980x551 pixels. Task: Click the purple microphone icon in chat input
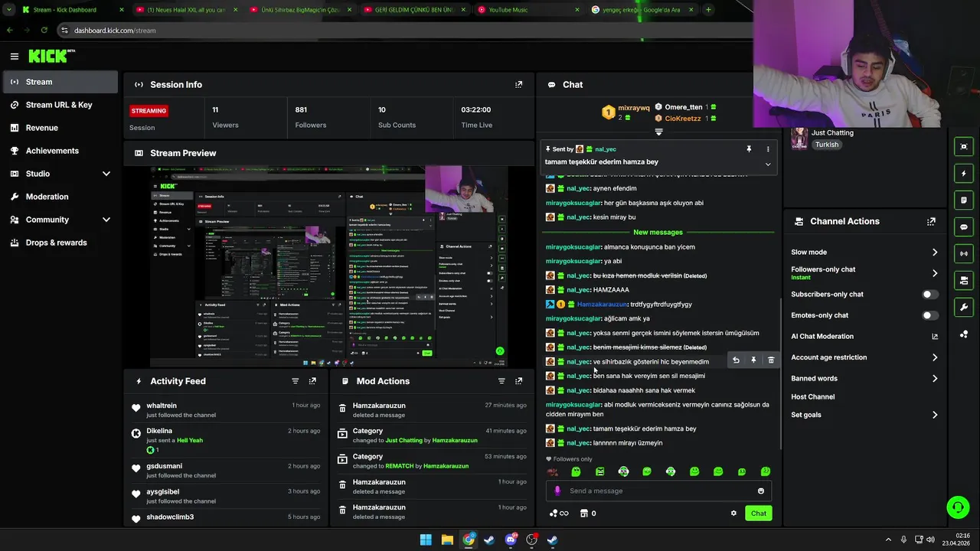557,491
